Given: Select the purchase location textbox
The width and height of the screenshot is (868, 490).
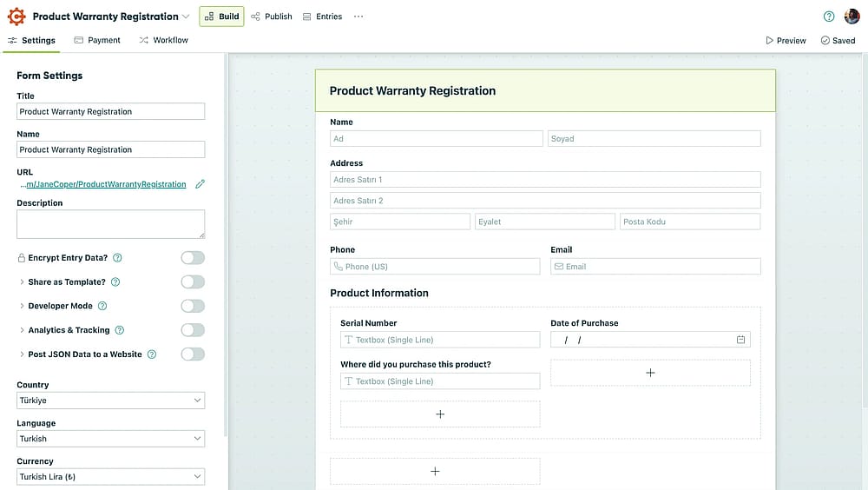Looking at the screenshot, I should tap(440, 381).
